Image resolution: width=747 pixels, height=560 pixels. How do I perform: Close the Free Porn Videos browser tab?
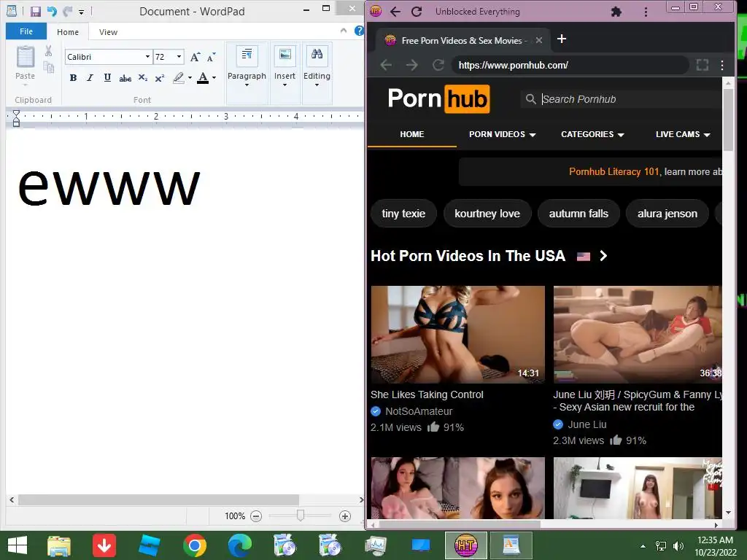pyautogui.click(x=539, y=40)
